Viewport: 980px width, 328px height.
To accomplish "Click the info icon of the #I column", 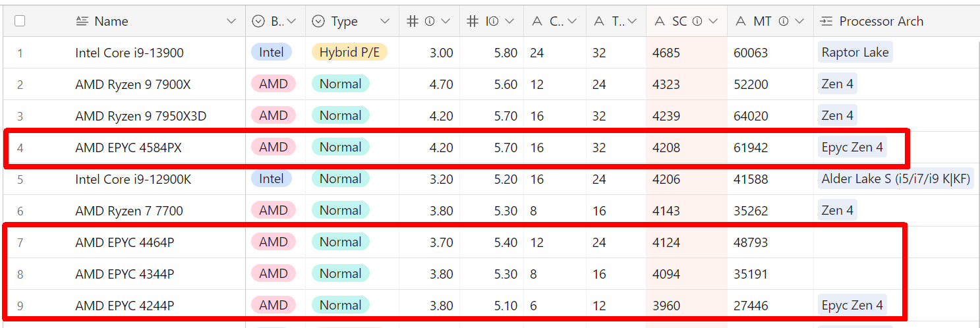I will (494, 21).
